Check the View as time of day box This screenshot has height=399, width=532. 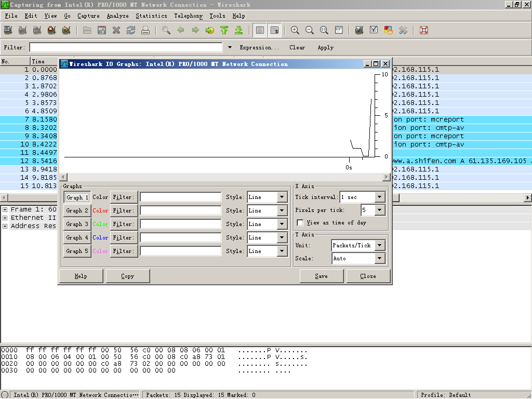click(300, 222)
